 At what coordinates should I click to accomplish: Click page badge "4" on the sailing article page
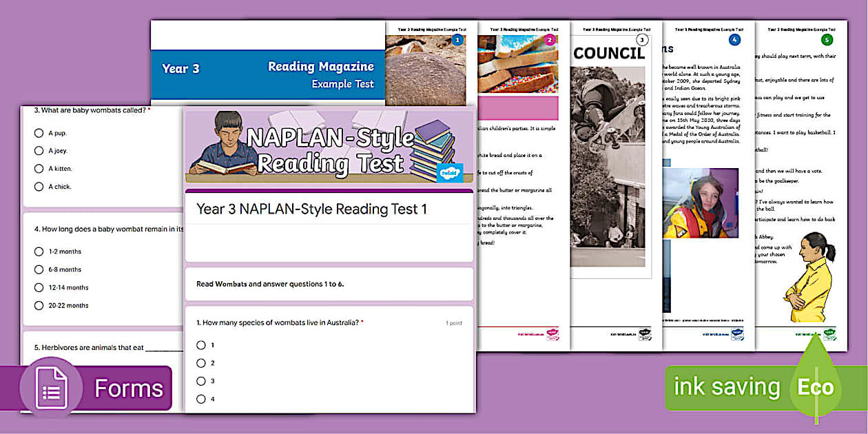(735, 41)
